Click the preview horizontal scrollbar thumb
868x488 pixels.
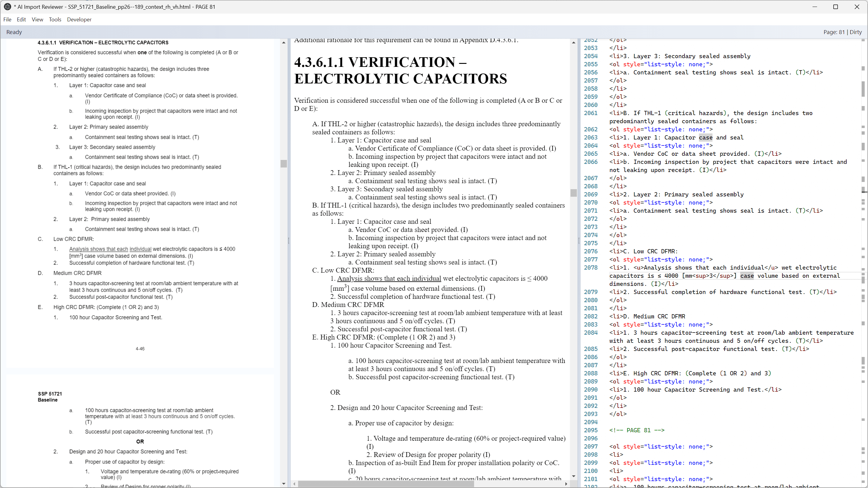point(386,484)
